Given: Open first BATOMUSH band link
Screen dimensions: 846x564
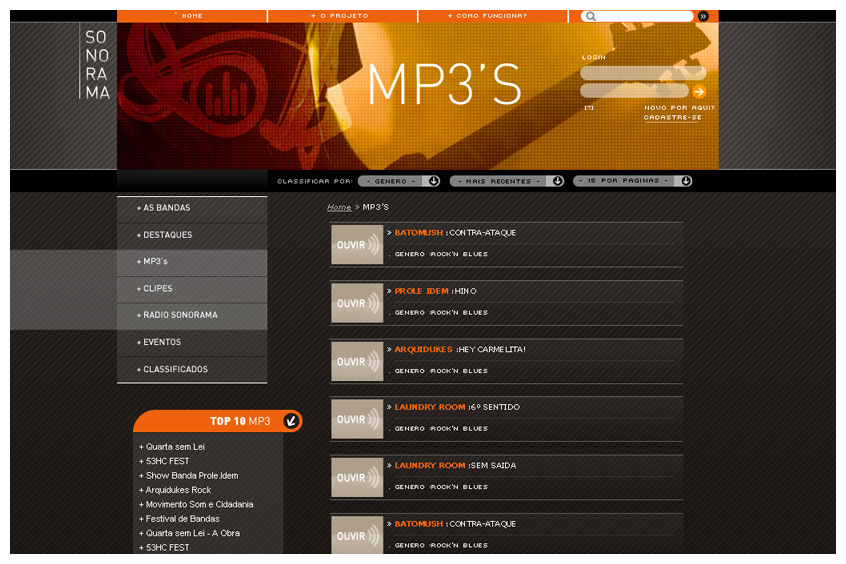Looking at the screenshot, I should coord(418,233).
